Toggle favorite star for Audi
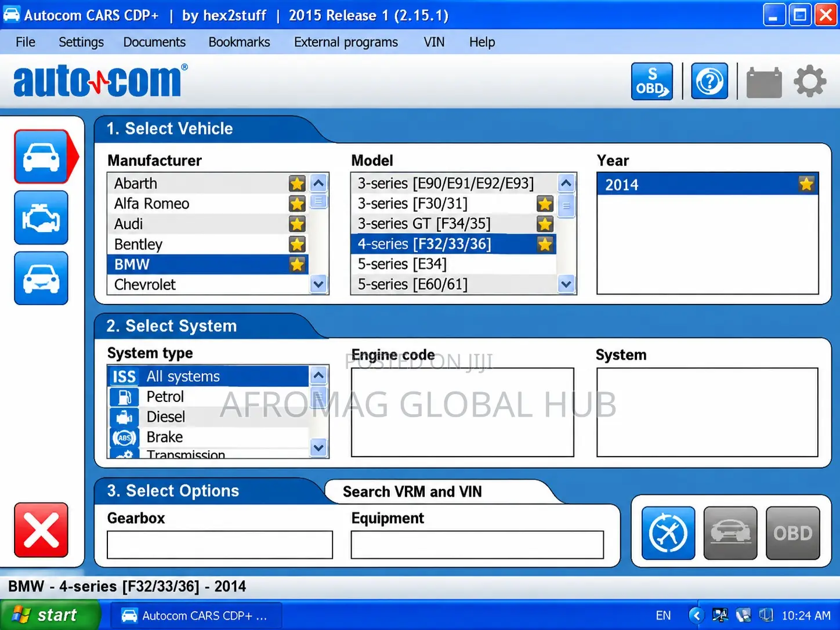This screenshot has height=630, width=840. point(297,224)
